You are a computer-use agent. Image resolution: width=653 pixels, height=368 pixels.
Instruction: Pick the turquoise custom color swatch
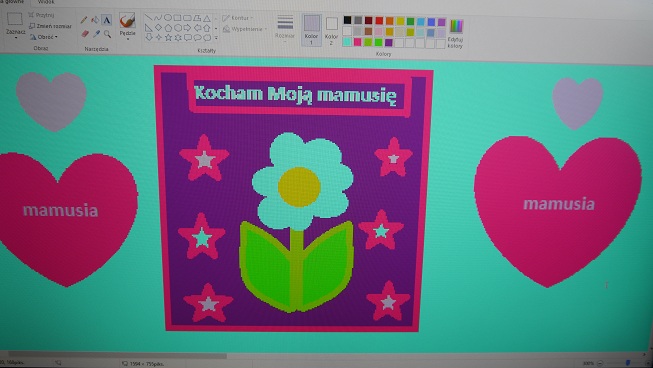point(347,42)
